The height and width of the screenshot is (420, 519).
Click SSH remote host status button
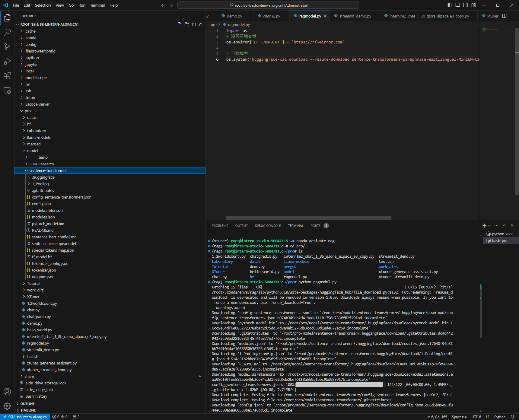pos(25,417)
